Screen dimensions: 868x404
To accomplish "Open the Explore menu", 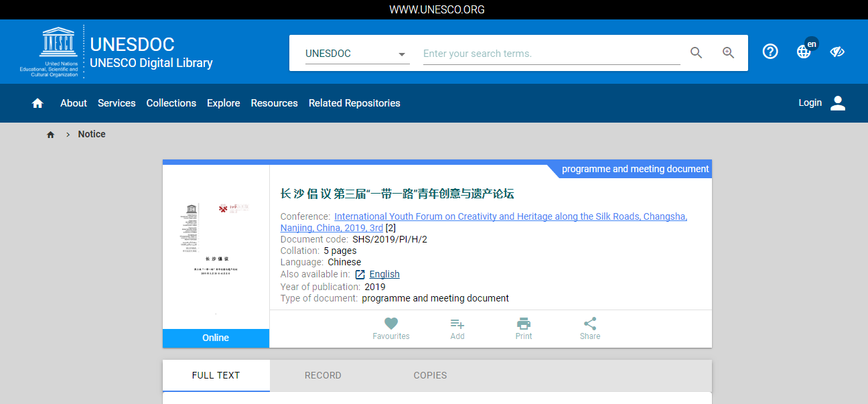I will click(224, 103).
